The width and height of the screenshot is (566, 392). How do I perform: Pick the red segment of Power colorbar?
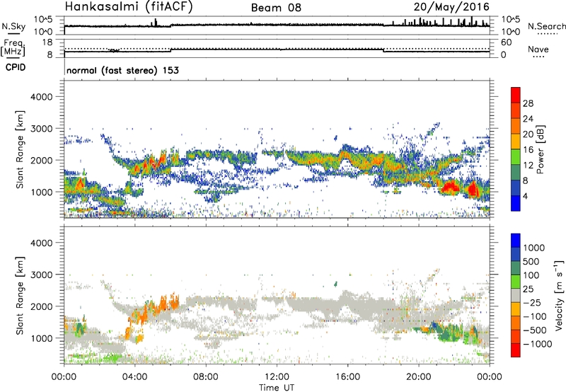[516, 95]
